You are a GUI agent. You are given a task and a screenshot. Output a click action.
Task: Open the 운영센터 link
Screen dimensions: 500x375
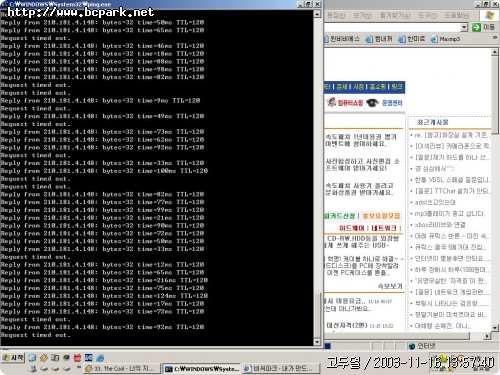[x=392, y=103]
